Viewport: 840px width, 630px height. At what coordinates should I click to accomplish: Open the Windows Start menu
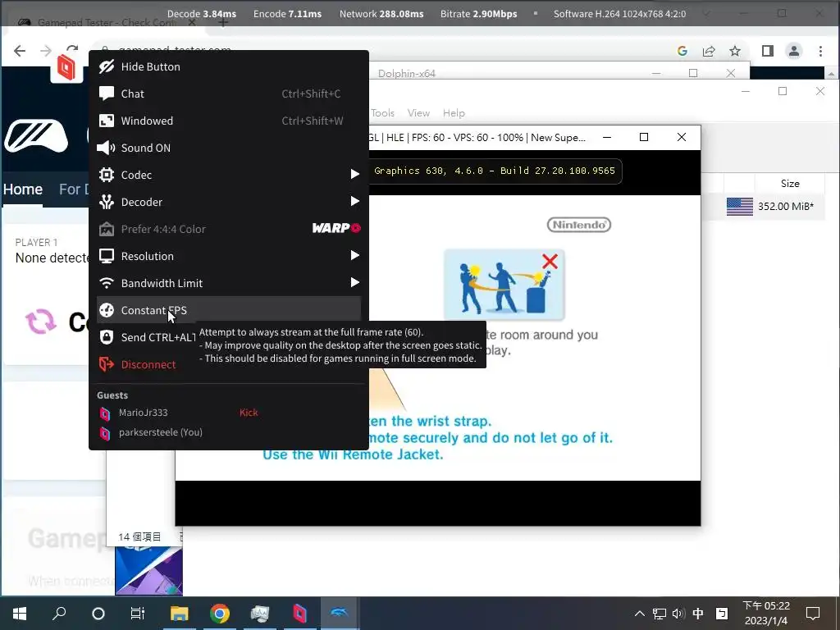tap(20, 614)
